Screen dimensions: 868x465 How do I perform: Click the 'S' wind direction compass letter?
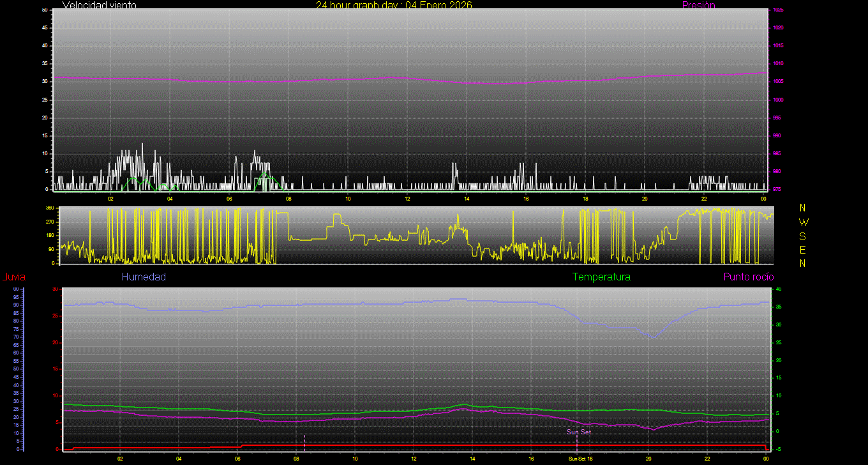(x=803, y=236)
